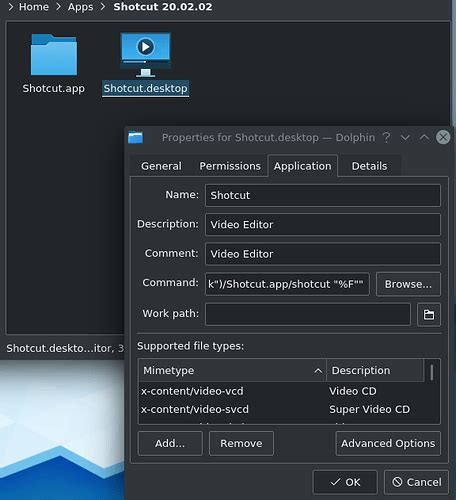Maximize the Properties dialog using up chevron
456x500 pixels.
tap(424, 137)
